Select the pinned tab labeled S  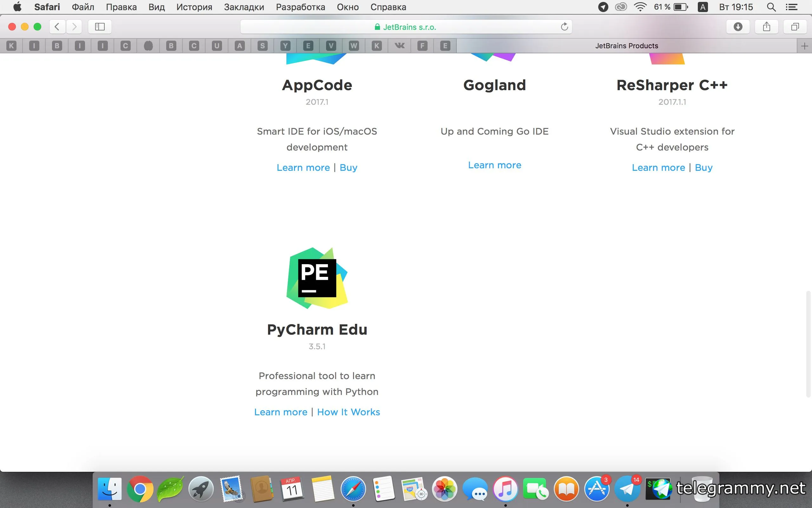click(262, 46)
